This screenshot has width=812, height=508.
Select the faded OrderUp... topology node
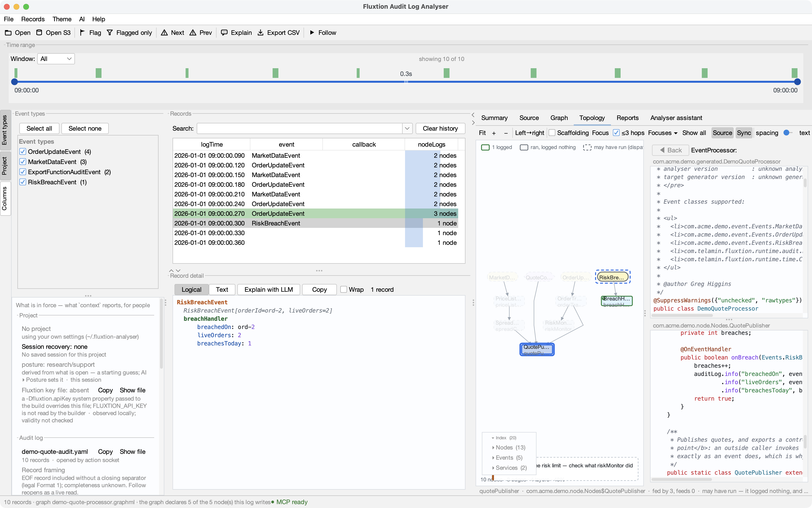click(x=576, y=277)
